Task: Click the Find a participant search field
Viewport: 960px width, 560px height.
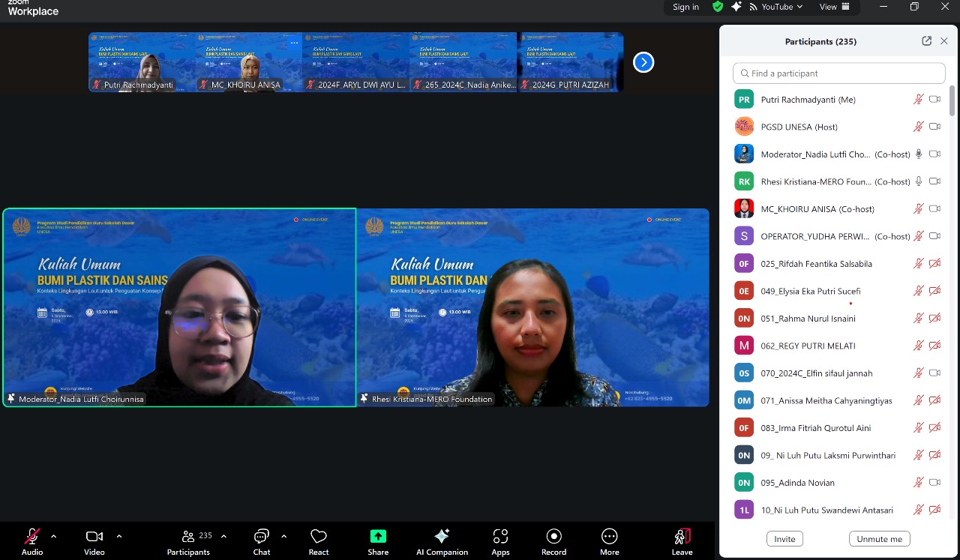Action: pyautogui.click(x=838, y=73)
